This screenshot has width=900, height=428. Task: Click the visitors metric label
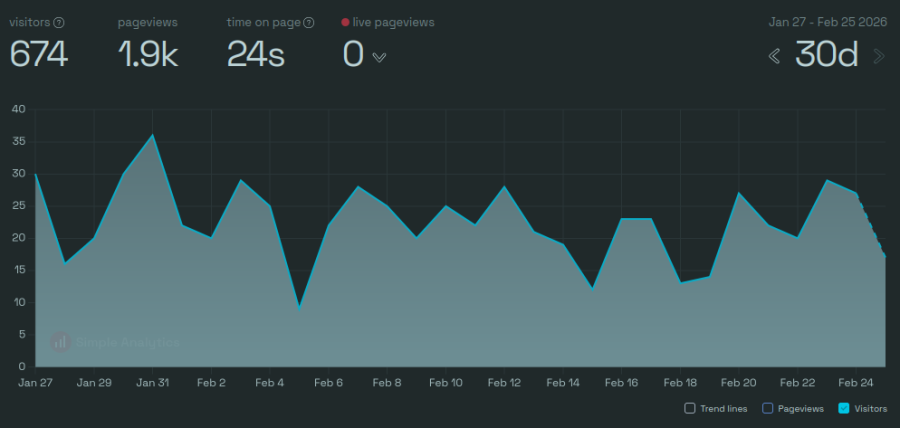(x=30, y=22)
